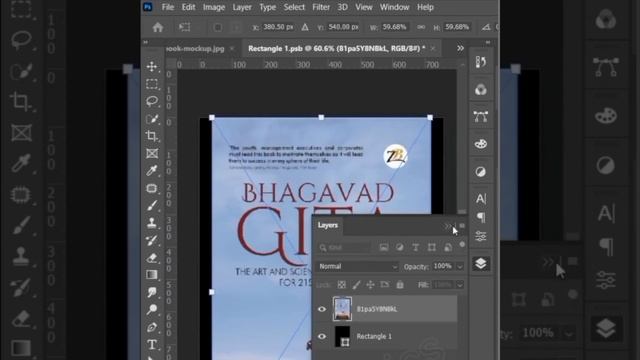Click the Layers panel tab
The image size is (640, 360).
(328, 225)
